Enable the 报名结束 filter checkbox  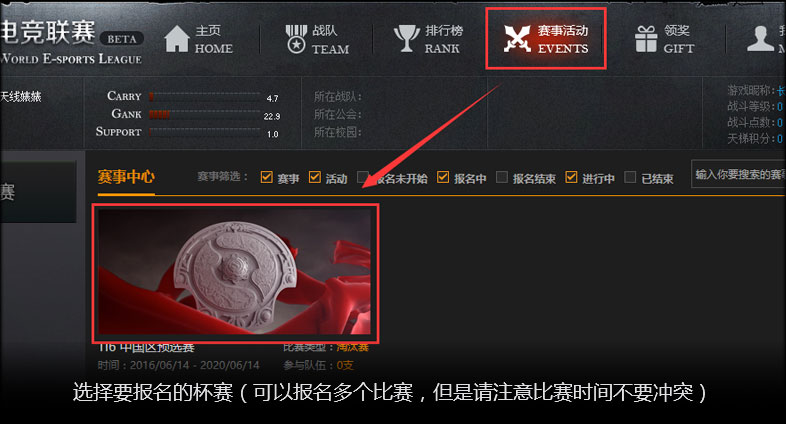click(x=502, y=177)
